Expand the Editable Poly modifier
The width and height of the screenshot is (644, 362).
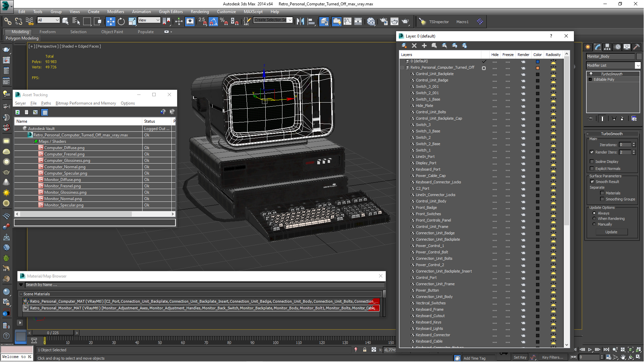tap(590, 79)
